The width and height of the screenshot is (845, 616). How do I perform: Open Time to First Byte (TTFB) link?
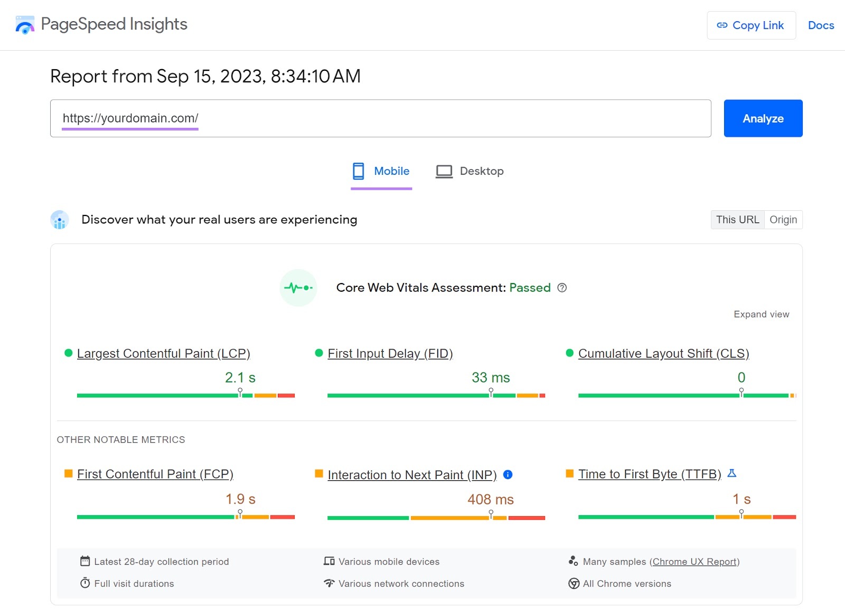coord(650,474)
